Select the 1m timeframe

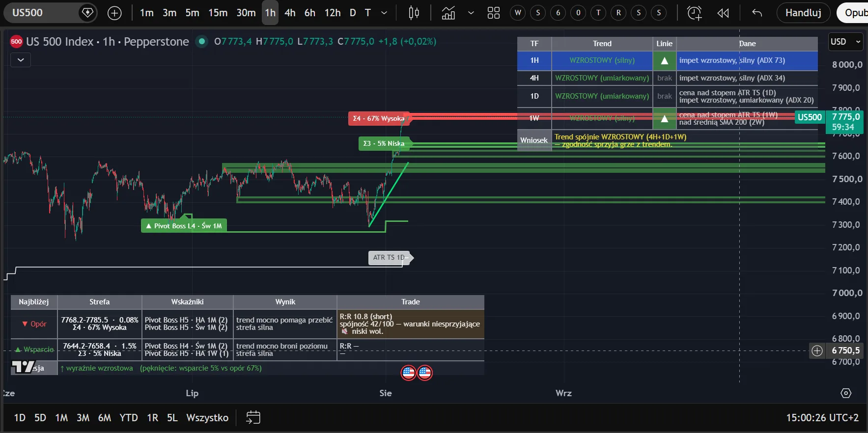pos(147,13)
